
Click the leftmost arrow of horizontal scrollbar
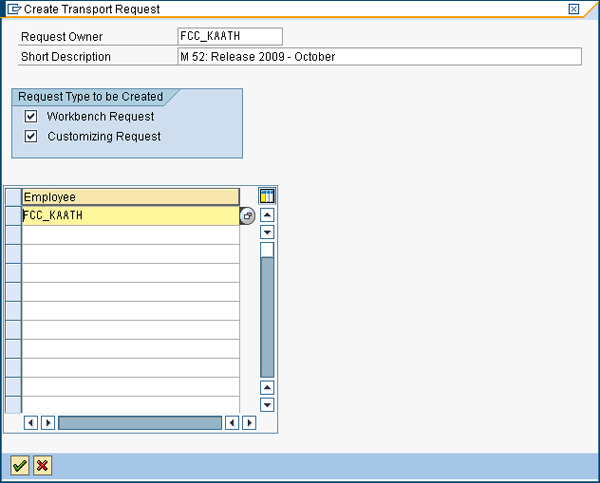[31, 423]
